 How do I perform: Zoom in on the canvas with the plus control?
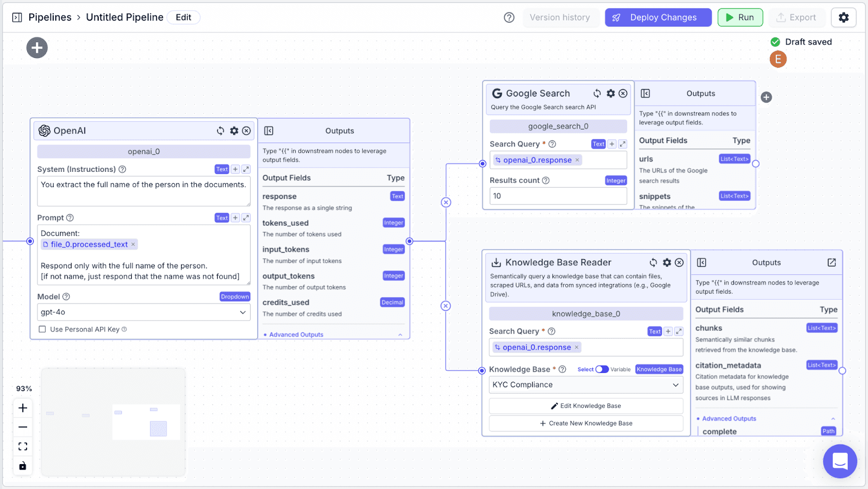pyautogui.click(x=23, y=408)
